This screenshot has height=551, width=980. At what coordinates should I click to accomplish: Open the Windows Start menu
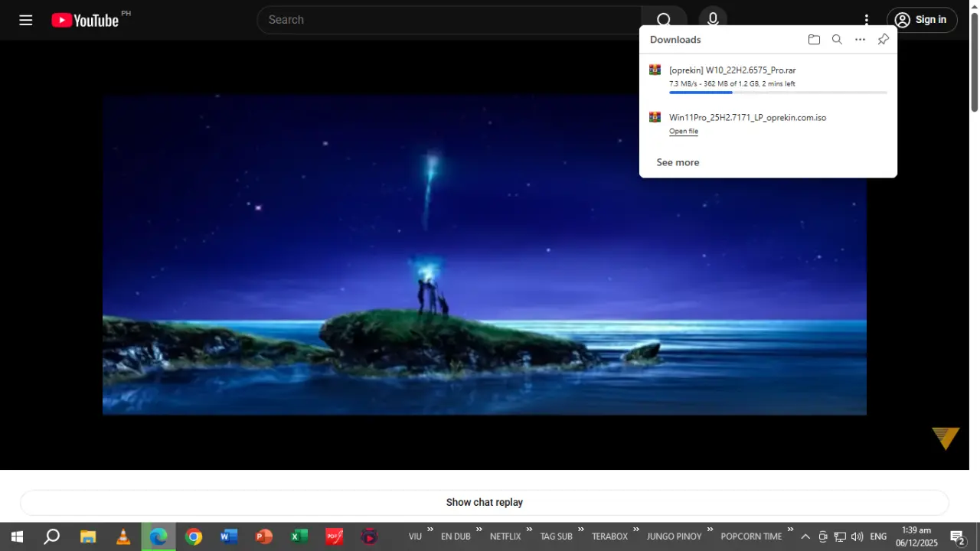[17, 536]
